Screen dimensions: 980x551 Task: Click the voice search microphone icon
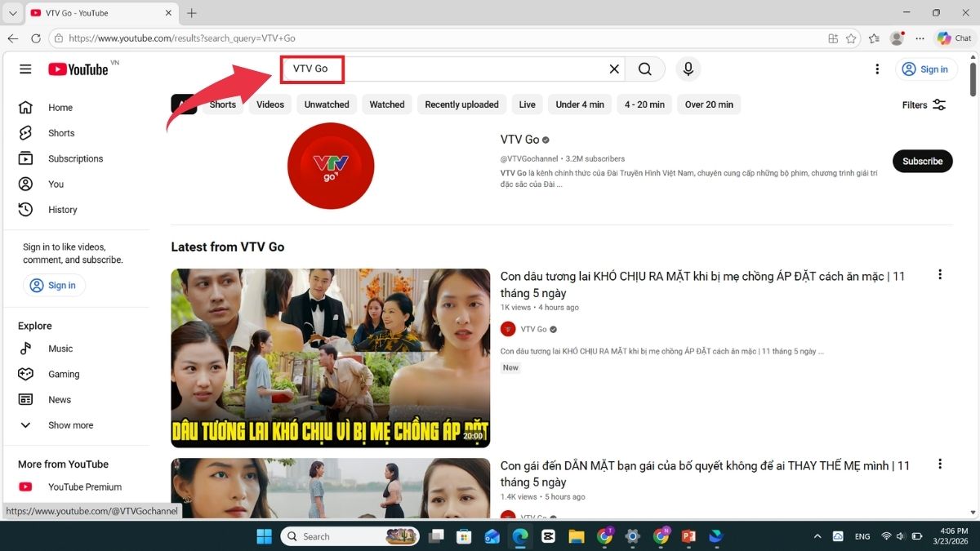point(688,69)
